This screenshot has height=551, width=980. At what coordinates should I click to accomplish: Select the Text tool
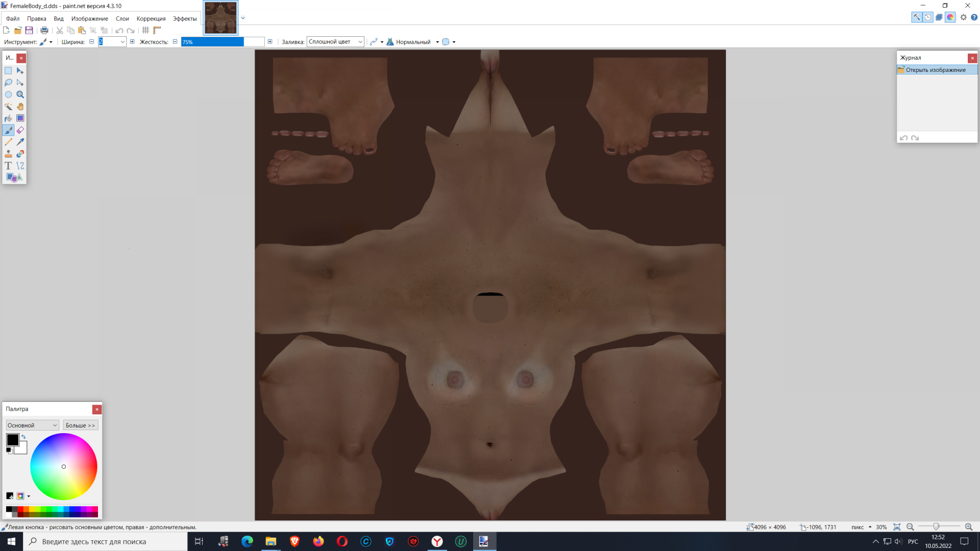[x=8, y=166]
